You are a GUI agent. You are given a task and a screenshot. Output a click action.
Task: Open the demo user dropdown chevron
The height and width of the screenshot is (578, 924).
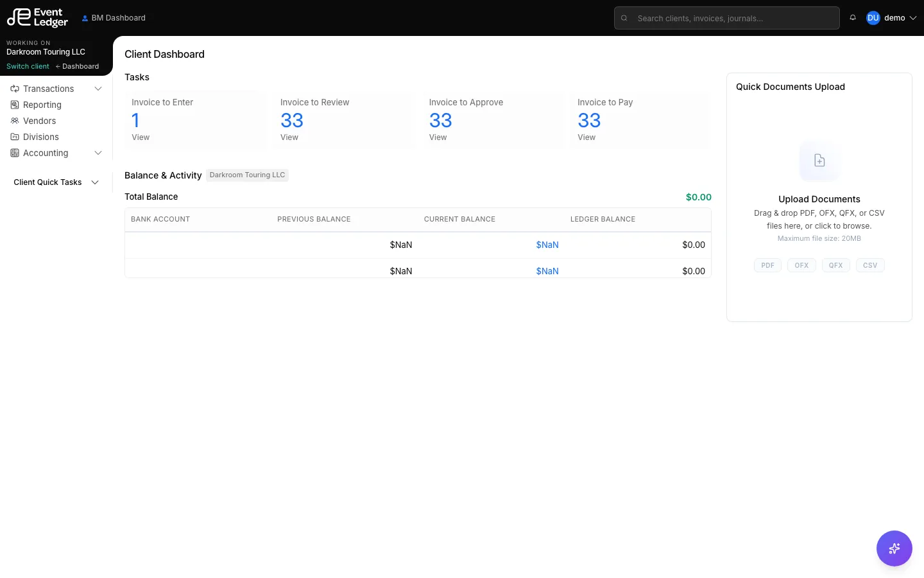coord(913,18)
